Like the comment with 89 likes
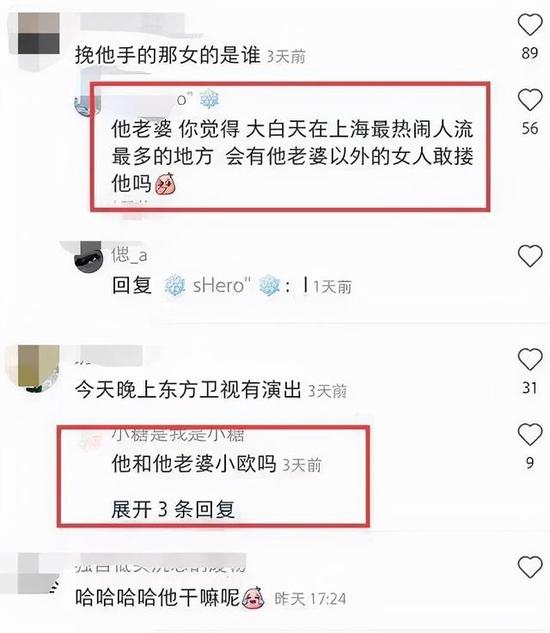 530,24
